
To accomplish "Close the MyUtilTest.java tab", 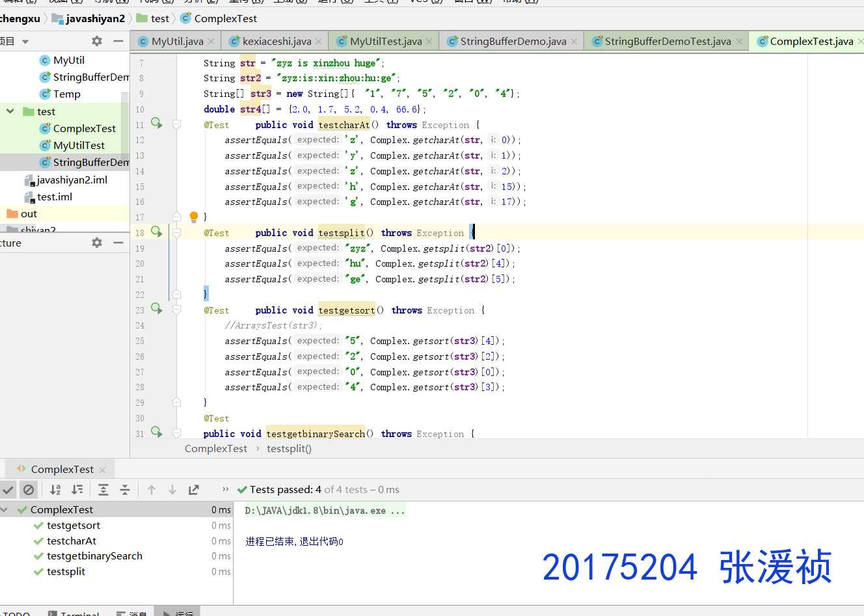I will pyautogui.click(x=429, y=42).
